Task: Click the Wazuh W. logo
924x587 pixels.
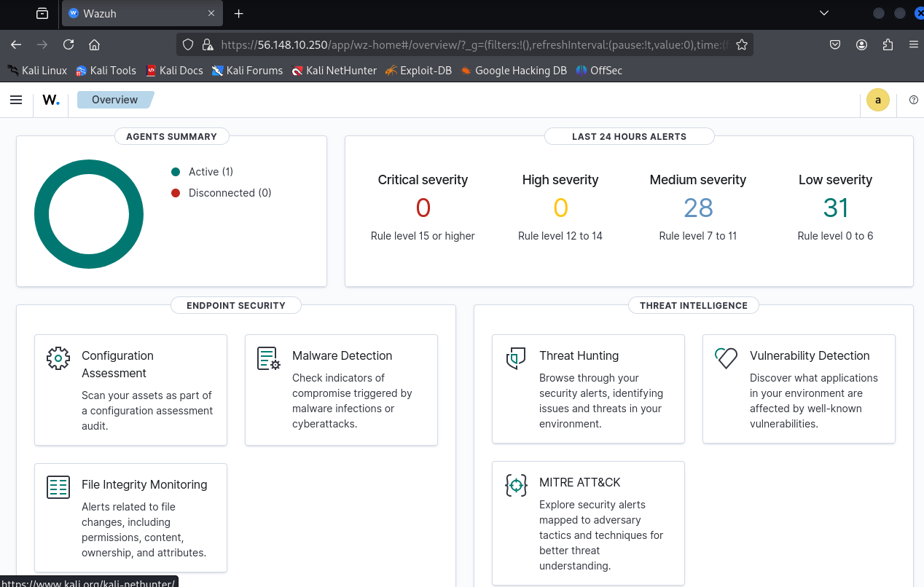Action: coord(51,100)
